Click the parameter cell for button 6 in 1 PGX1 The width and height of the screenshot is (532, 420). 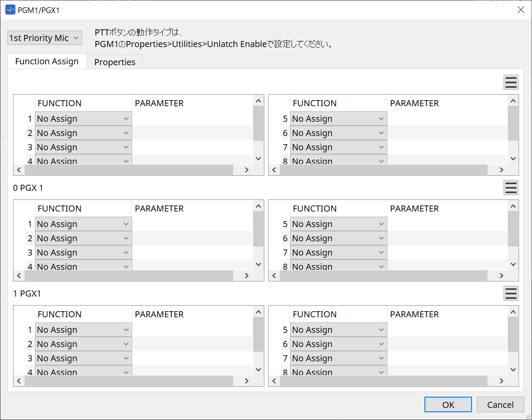447,344
